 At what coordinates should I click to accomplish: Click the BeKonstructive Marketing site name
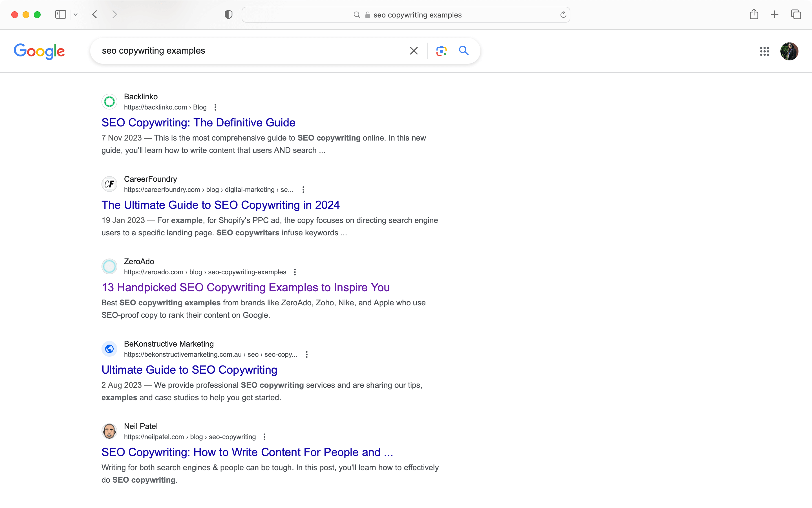point(169,344)
